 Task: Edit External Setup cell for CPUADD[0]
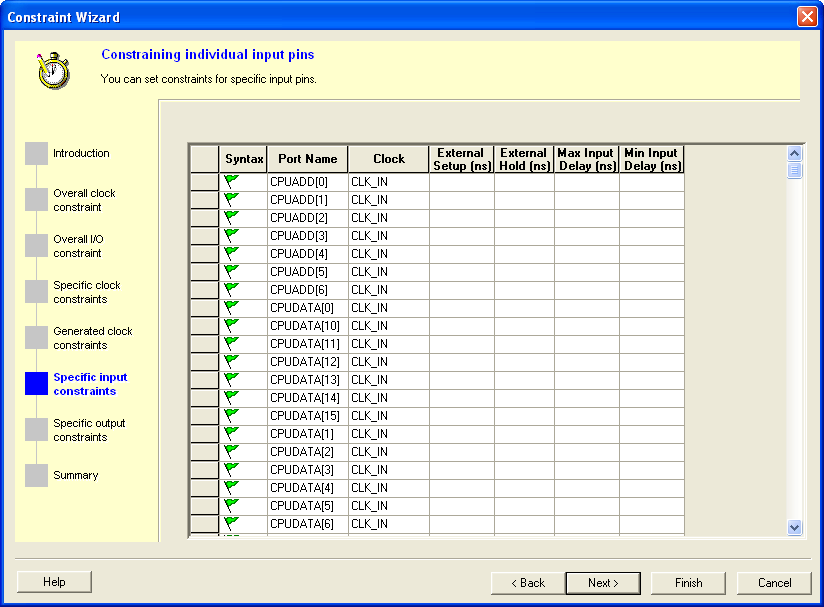(461, 182)
